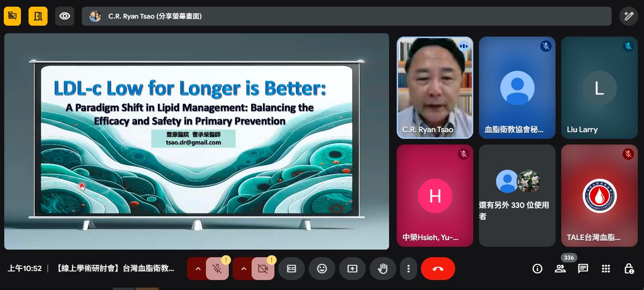Image resolution: width=644 pixels, height=290 pixels.
Task: Open the closed captions (CC) feature
Action: point(291,269)
